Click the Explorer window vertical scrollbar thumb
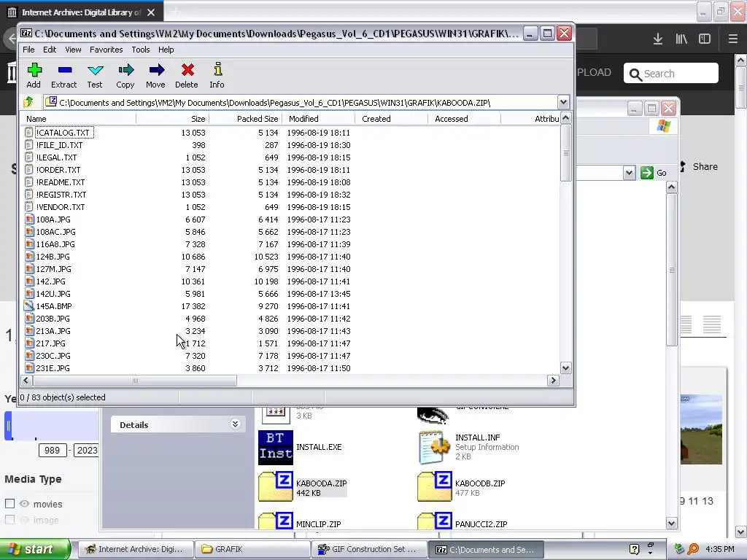 tap(672, 270)
